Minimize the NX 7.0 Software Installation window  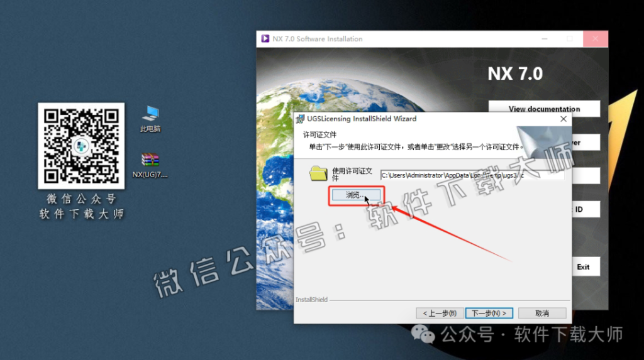[x=545, y=39]
